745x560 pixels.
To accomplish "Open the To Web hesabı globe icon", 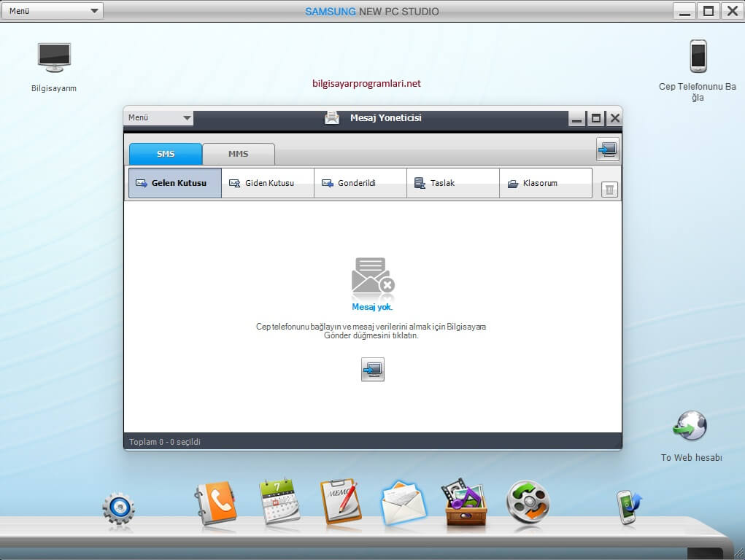I will pyautogui.click(x=690, y=426).
